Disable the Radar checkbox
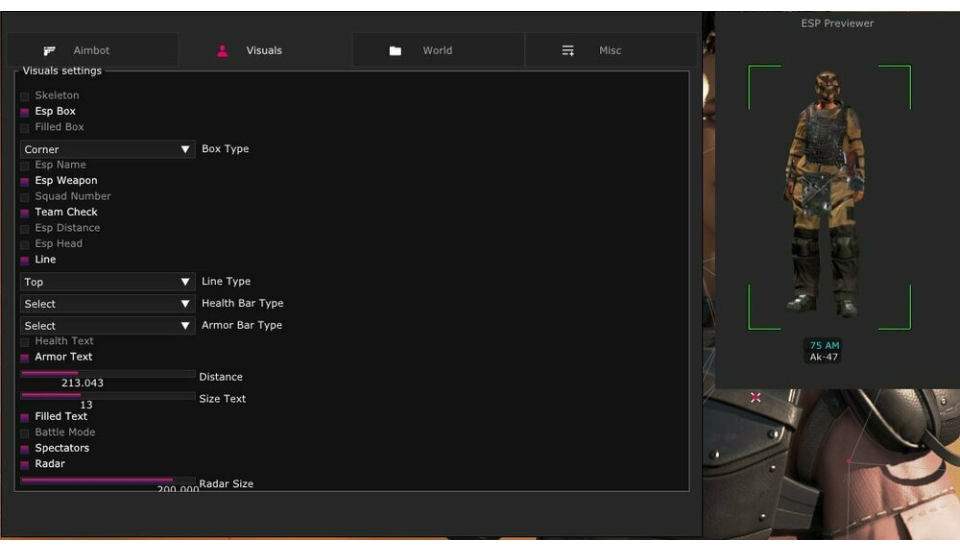The height and width of the screenshot is (551, 960). pyautogui.click(x=24, y=465)
